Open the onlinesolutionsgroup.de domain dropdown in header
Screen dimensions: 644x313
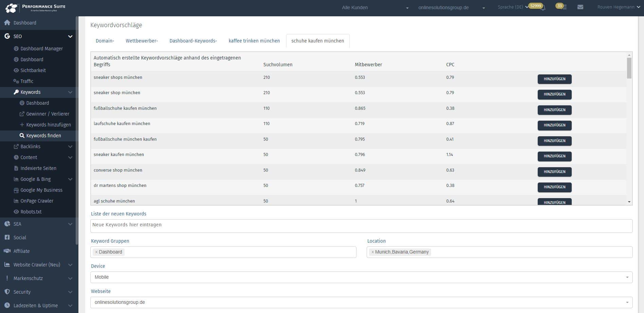point(452,7)
